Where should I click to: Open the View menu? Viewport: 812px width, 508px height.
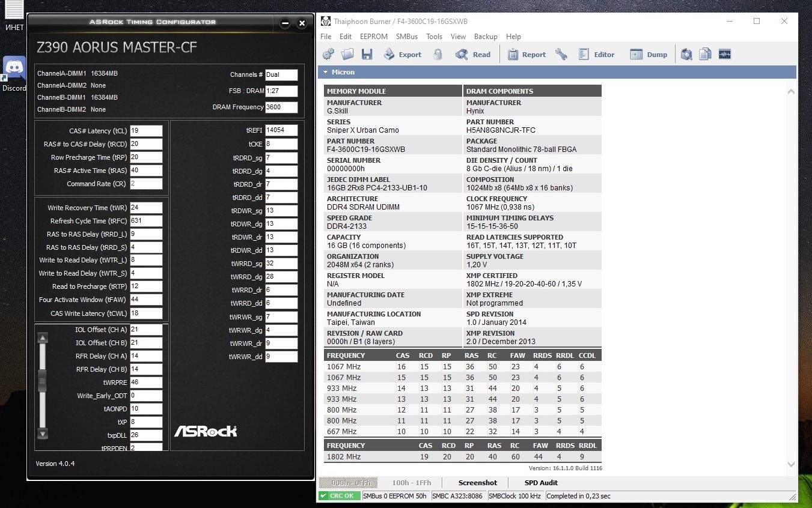[x=458, y=37]
